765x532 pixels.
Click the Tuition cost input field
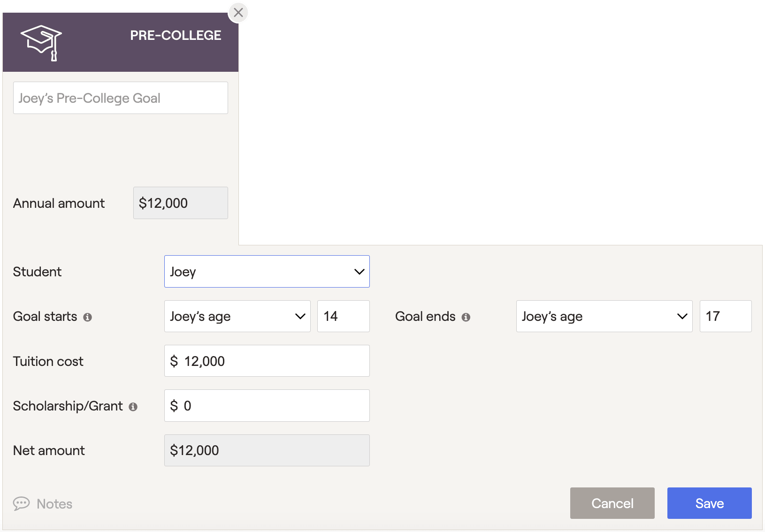coord(267,361)
